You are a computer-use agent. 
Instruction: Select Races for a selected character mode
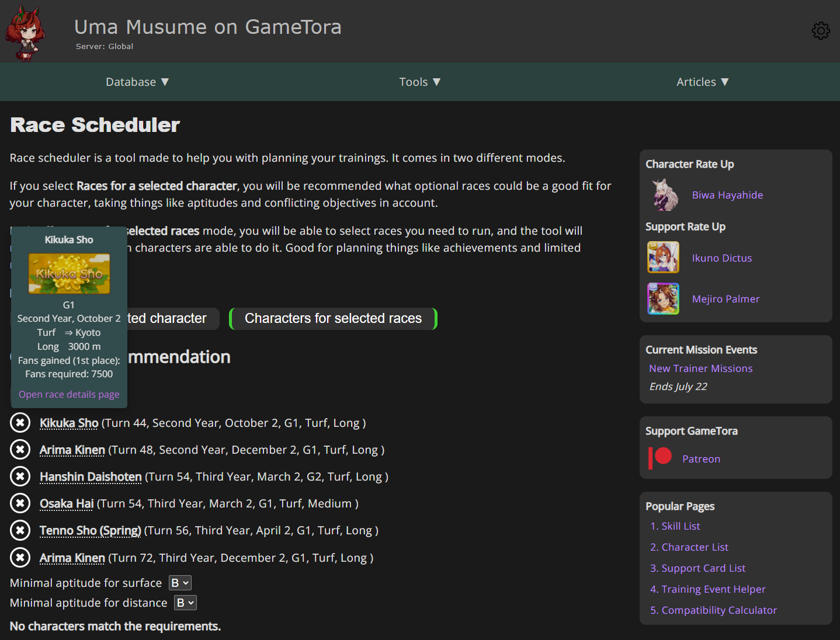click(173, 318)
